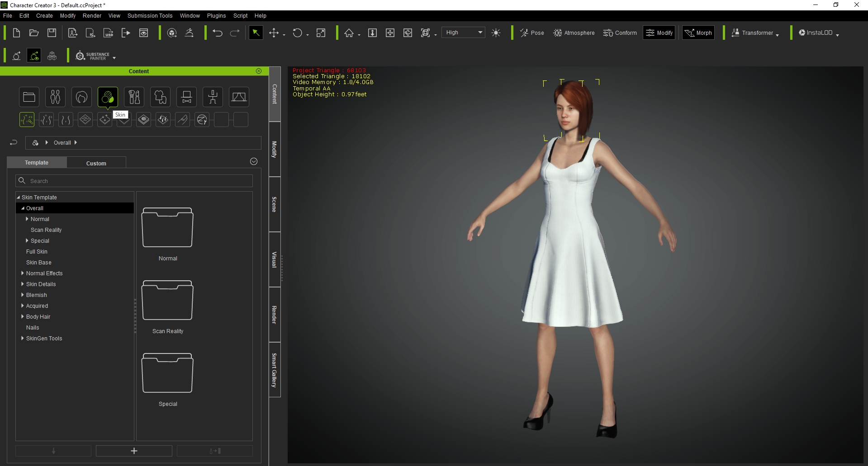The width and height of the screenshot is (868, 466).
Task: Select the Full Skin tree item
Action: tap(37, 251)
